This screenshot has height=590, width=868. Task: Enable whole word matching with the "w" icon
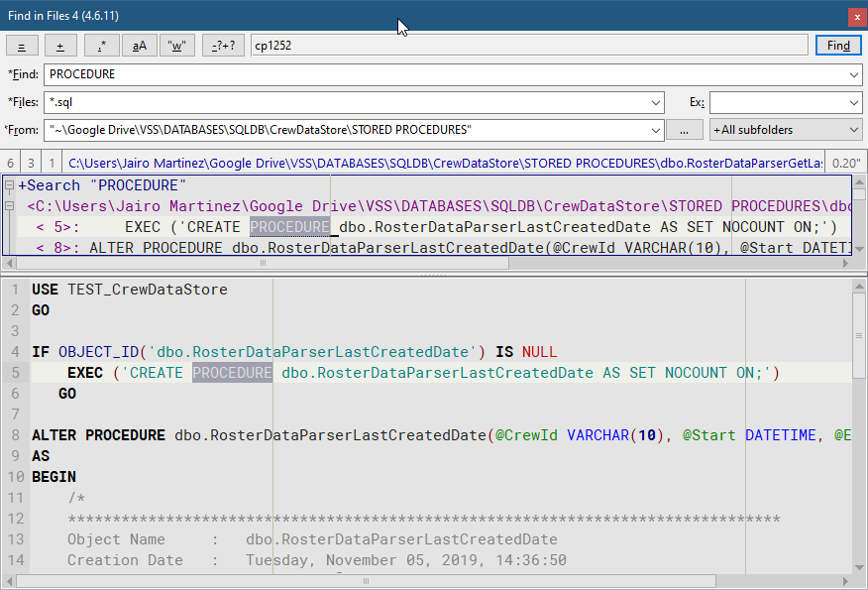click(x=178, y=45)
